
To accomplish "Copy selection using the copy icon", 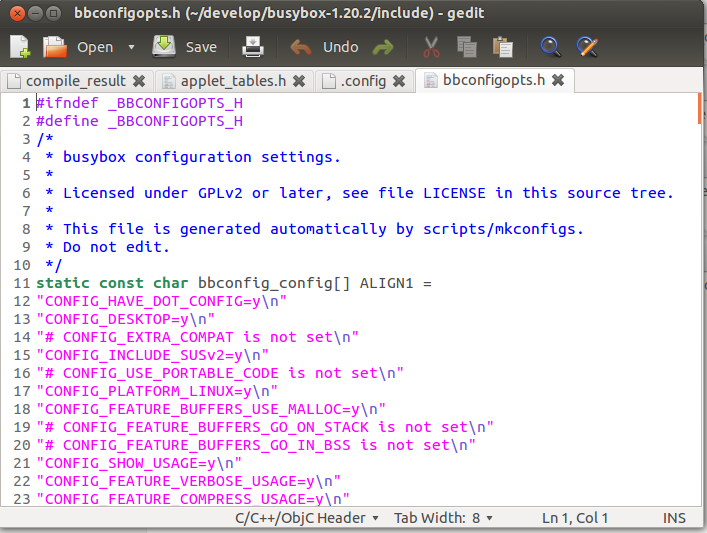I will [x=467, y=47].
